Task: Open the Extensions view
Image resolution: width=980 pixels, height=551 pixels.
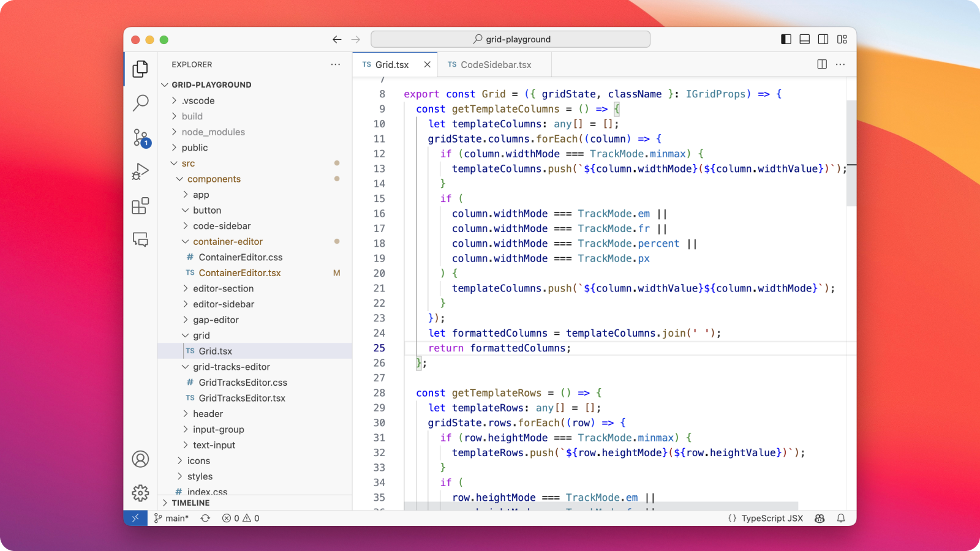Action: click(x=140, y=206)
